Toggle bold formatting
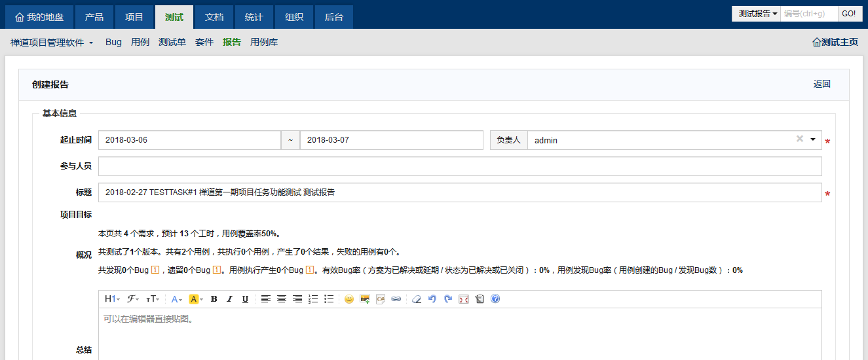 click(214, 299)
